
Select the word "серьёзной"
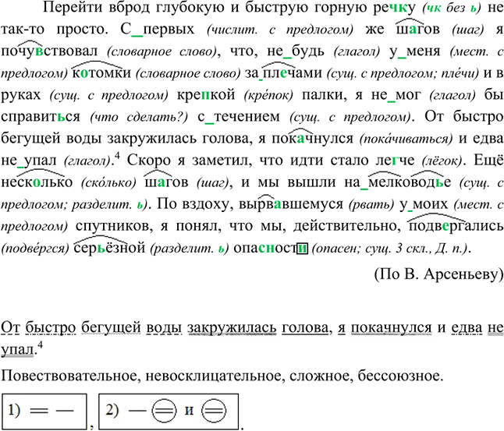(x=109, y=248)
